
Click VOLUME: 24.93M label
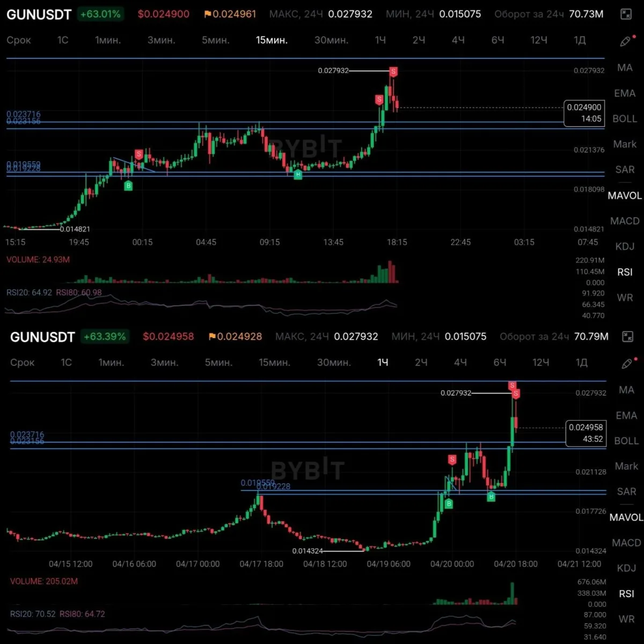click(38, 260)
